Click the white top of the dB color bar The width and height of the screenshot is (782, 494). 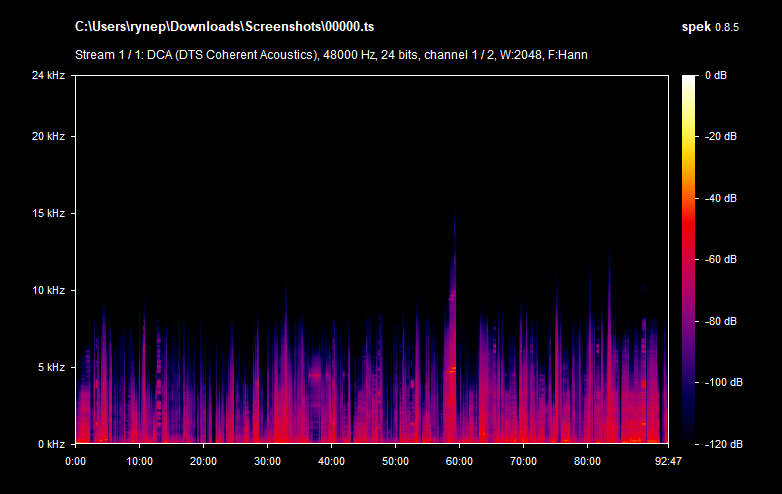[689, 80]
